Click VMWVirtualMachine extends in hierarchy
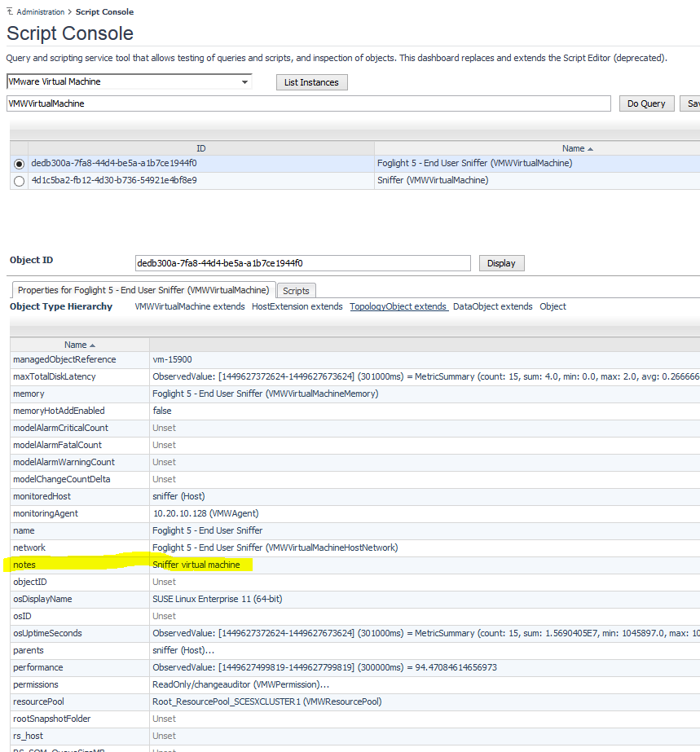The image size is (700, 752). [x=190, y=306]
